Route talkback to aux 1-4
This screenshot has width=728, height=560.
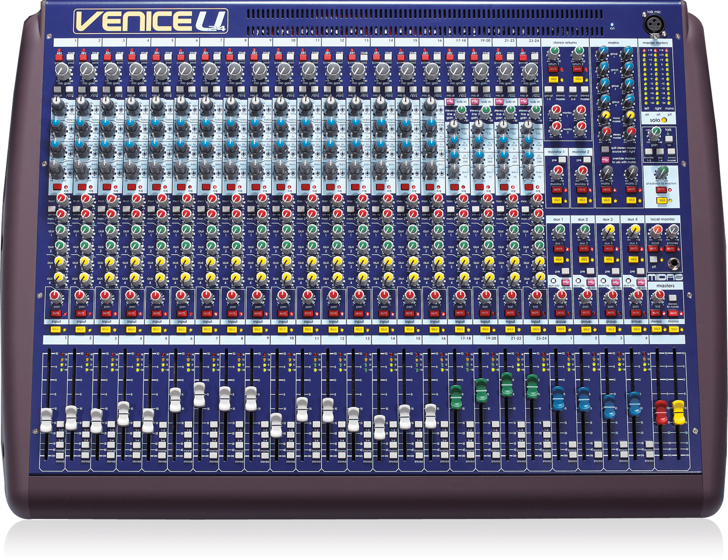pos(660,151)
